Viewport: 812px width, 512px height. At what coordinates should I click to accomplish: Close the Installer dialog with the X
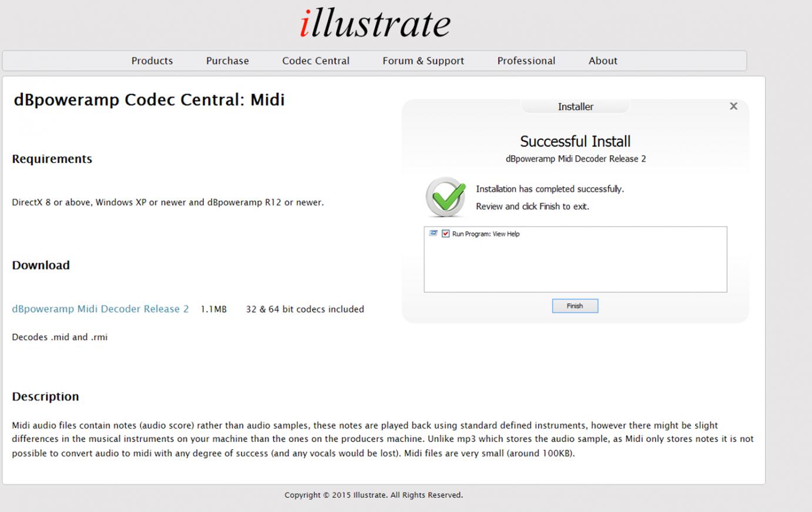click(x=733, y=106)
